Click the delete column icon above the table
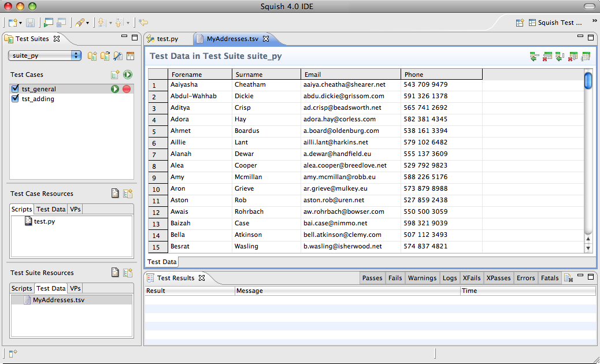The width and height of the screenshot is (600, 364). click(573, 57)
